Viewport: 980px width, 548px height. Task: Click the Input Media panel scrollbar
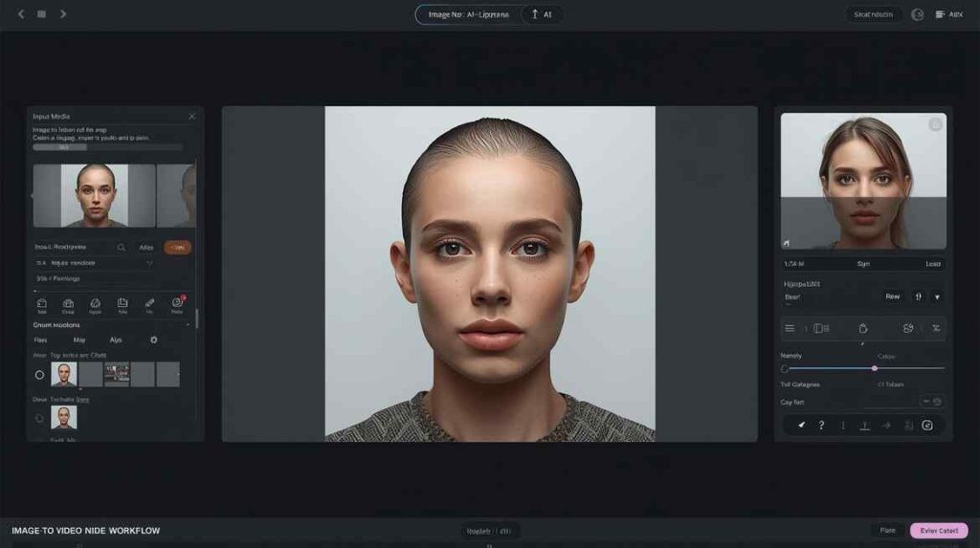tap(197, 318)
